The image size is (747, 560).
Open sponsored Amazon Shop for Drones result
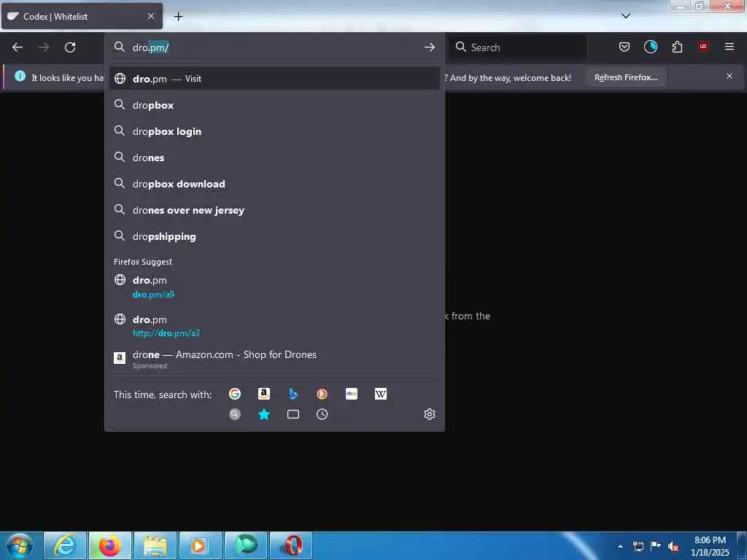click(274, 359)
